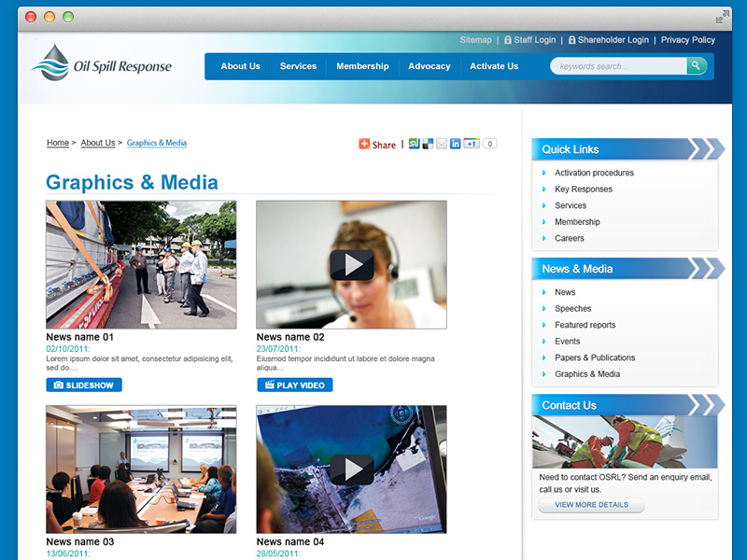The image size is (747, 560).
Task: Focus the keywords search field
Action: pyautogui.click(x=618, y=66)
